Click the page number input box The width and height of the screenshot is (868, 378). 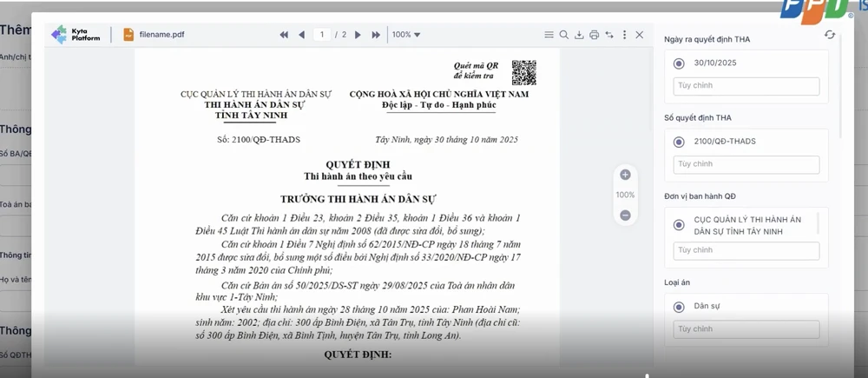(322, 35)
